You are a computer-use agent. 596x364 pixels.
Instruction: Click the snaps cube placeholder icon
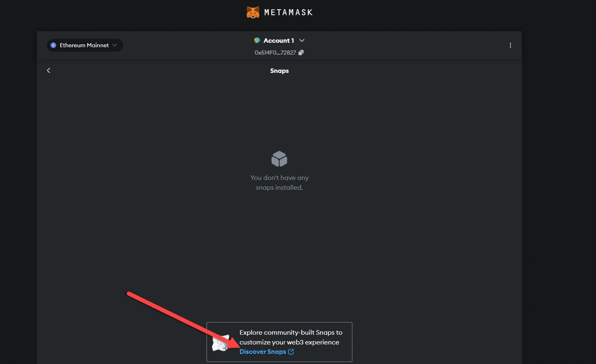[279, 159]
